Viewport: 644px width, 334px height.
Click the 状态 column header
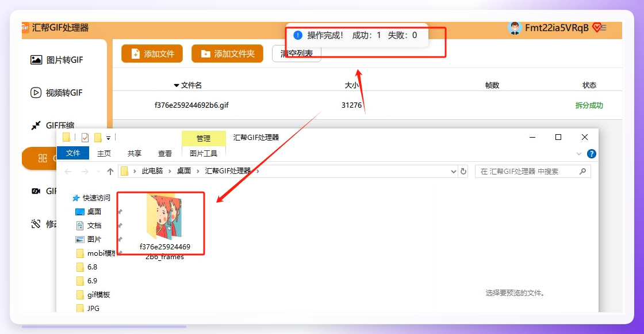coord(589,85)
